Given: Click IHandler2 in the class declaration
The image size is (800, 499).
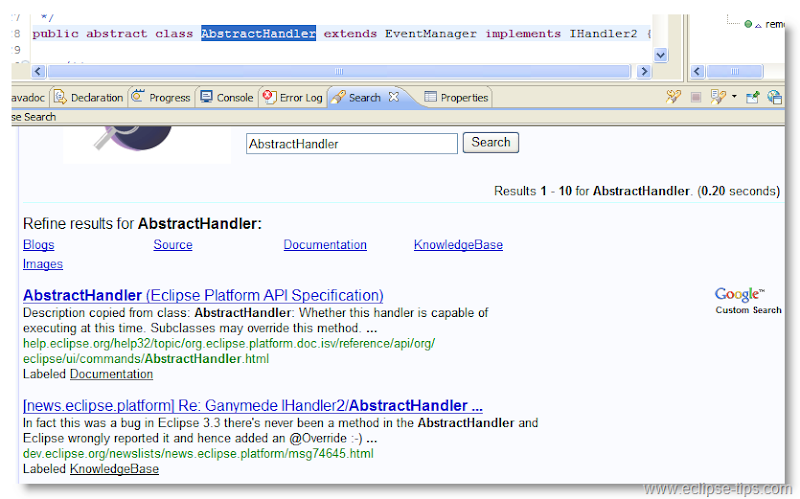Looking at the screenshot, I should (x=603, y=34).
